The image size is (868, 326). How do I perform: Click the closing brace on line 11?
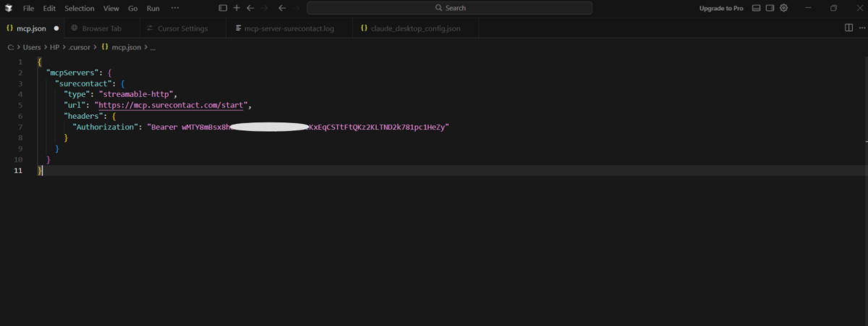pos(40,170)
